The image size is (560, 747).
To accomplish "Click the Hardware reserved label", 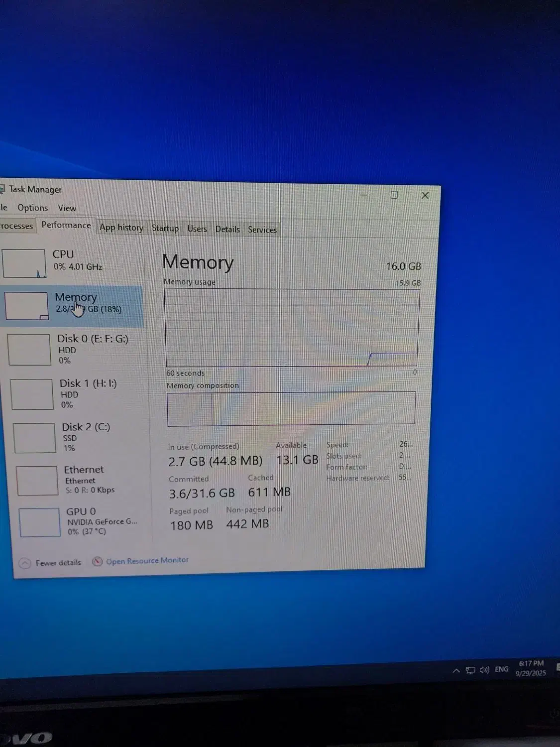I will pos(358,478).
